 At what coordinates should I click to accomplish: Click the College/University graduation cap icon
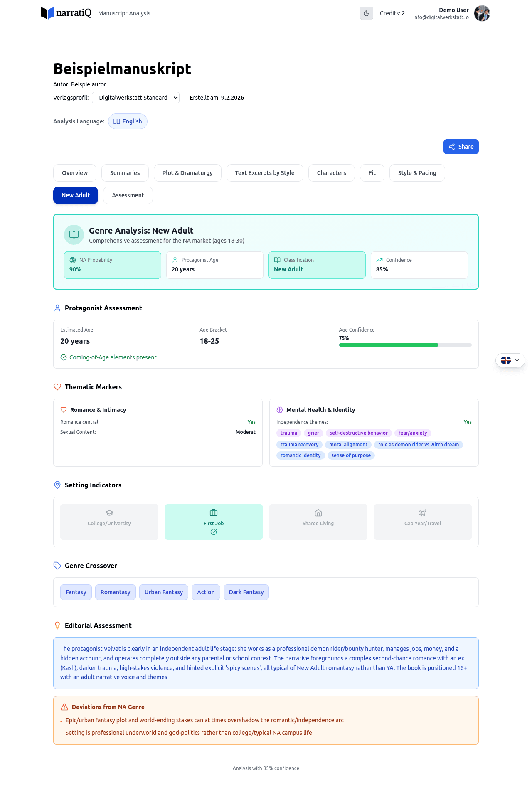pos(109,513)
